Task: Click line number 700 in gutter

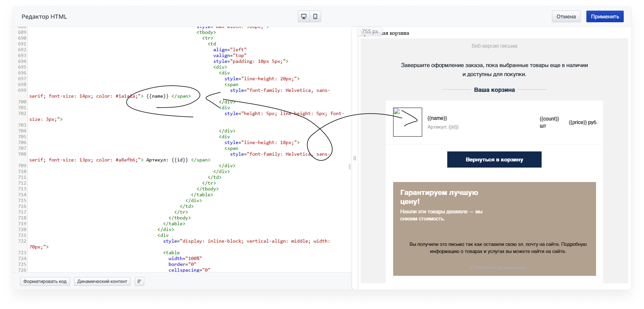Action: (x=22, y=102)
